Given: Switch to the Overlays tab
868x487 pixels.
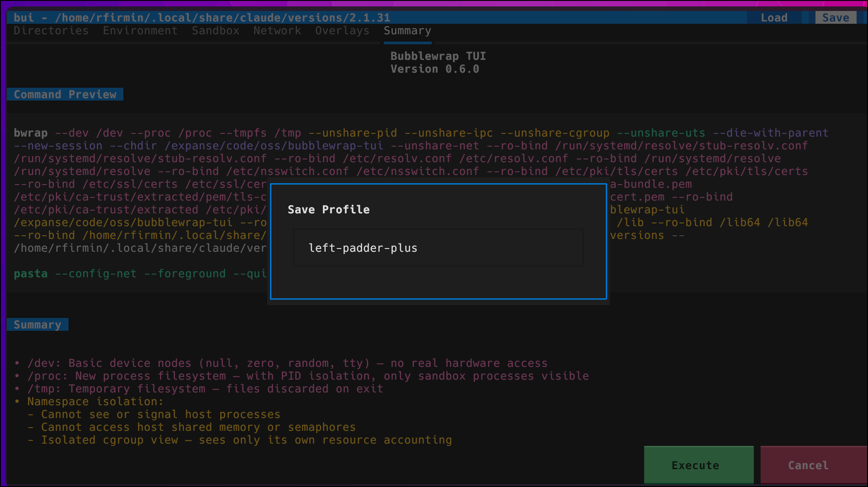Looking at the screenshot, I should [342, 31].
